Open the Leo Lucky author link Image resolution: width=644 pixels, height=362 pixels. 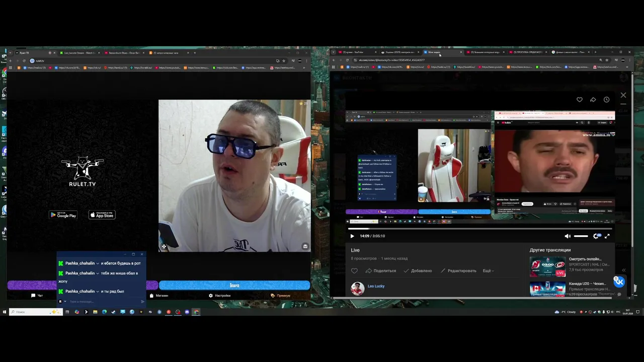(376, 286)
